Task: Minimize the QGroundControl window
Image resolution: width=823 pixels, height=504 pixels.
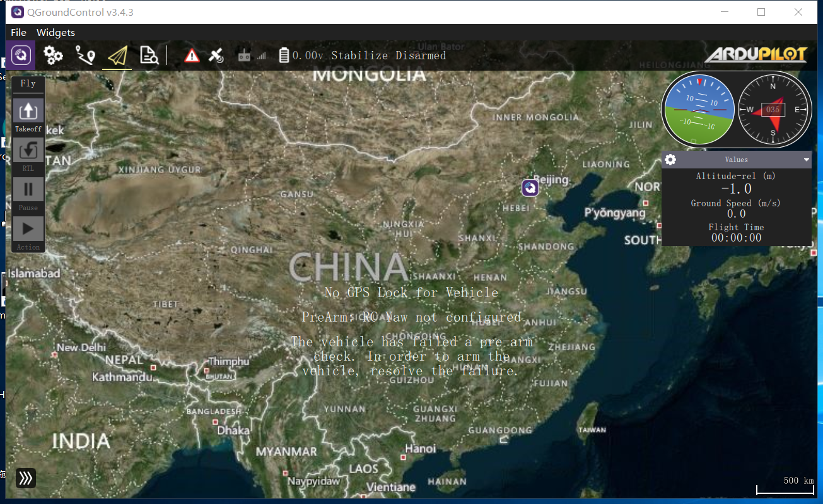Action: [724, 12]
